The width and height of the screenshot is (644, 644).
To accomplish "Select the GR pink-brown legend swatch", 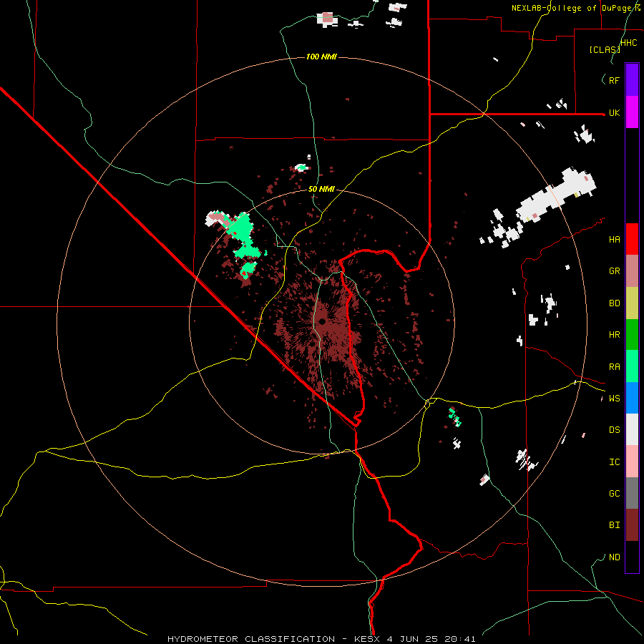I will point(632,271).
